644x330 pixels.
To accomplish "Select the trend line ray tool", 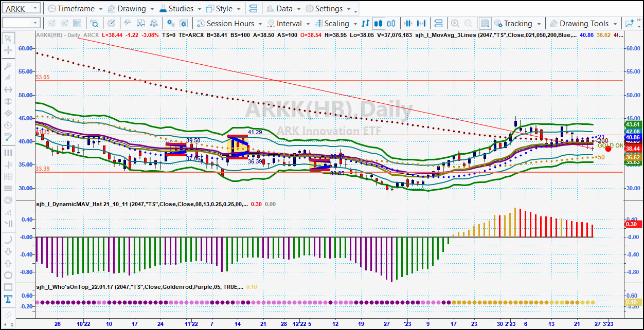I will click(8, 66).
